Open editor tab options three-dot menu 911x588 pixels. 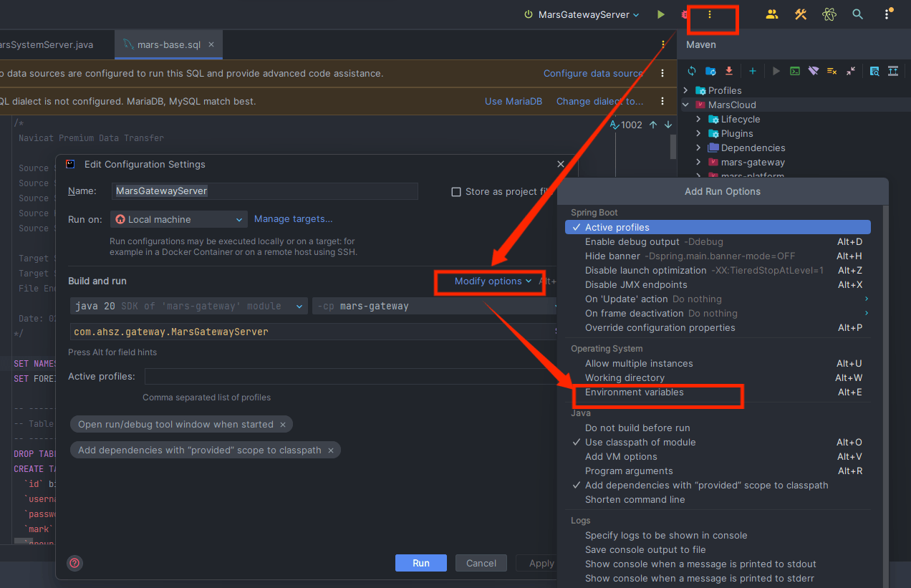pos(663,44)
